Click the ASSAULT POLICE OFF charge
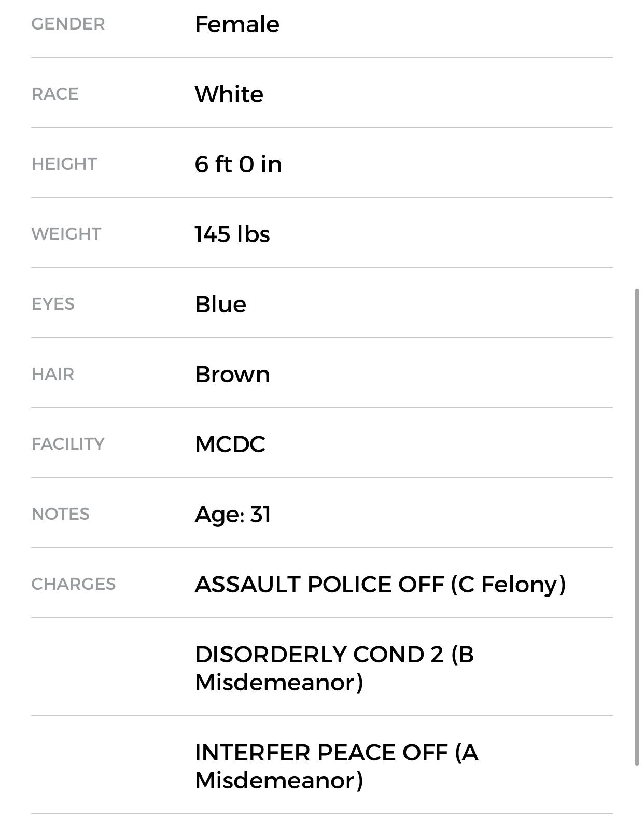This screenshot has width=644, height=818. (x=380, y=585)
